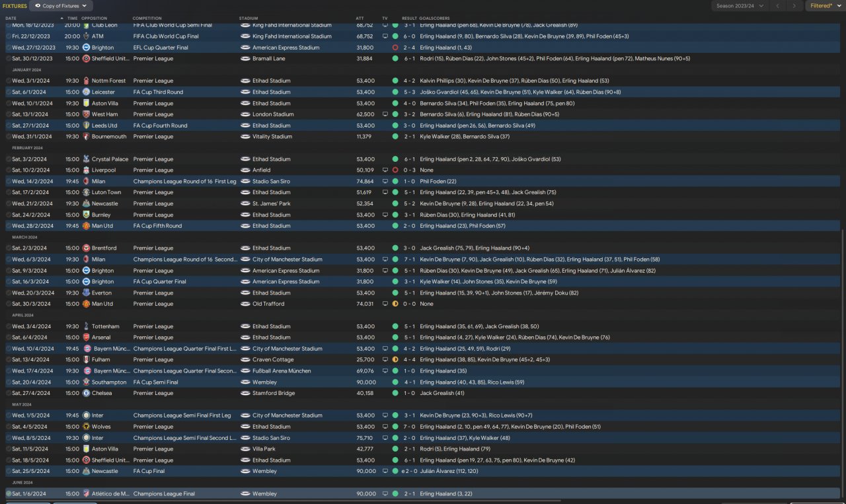
Task: Click the stadium icon beside Anfield
Action: (245, 170)
